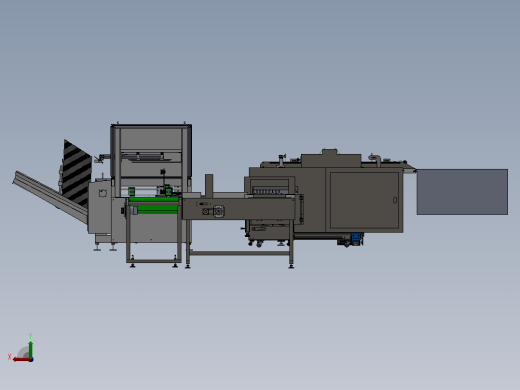This screenshot has height=390, width=520.
Task: Select the top cover of the tall enclosure frame
Action: pyautogui.click(x=151, y=126)
